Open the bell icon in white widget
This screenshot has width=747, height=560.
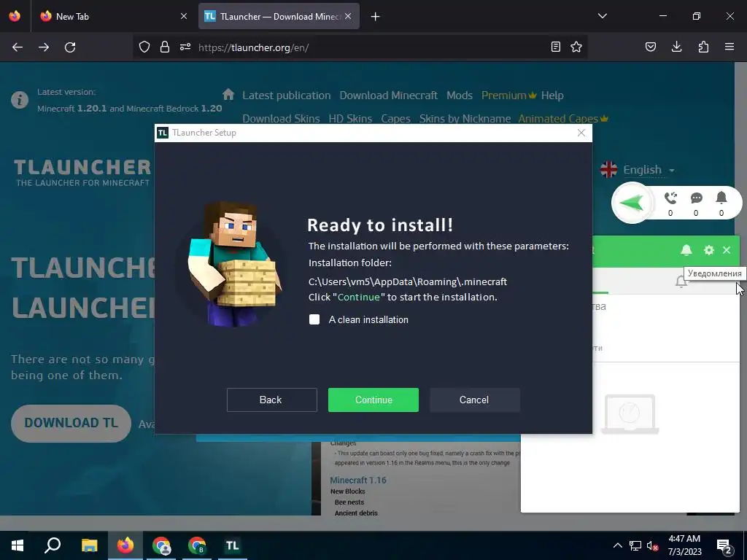[x=721, y=198]
